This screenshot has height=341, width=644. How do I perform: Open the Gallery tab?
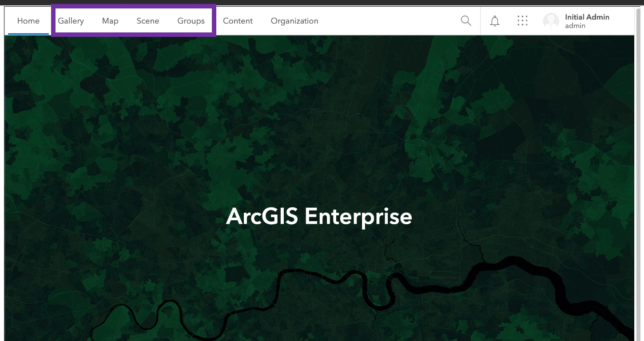coord(71,21)
